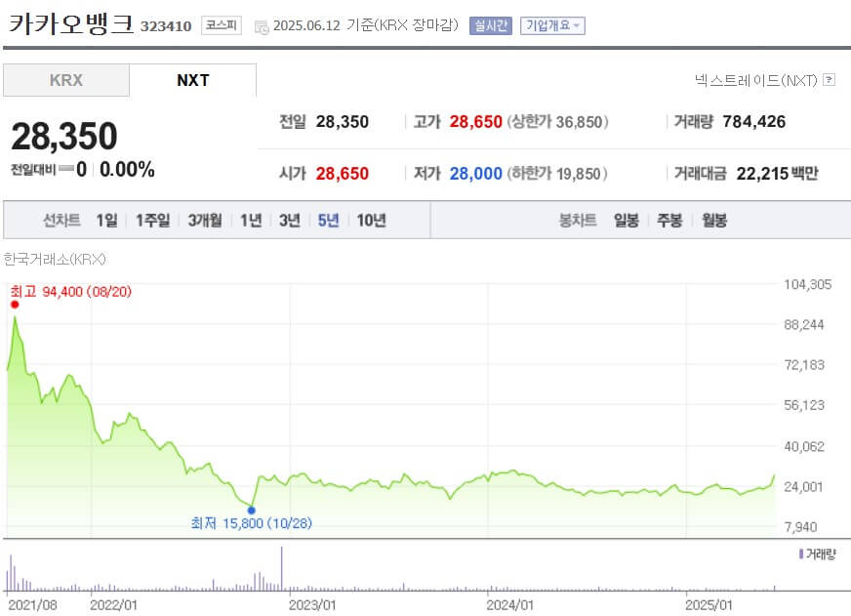Click the 2021/08 axis label
Image resolution: width=851 pixels, height=616 pixels.
(32, 605)
